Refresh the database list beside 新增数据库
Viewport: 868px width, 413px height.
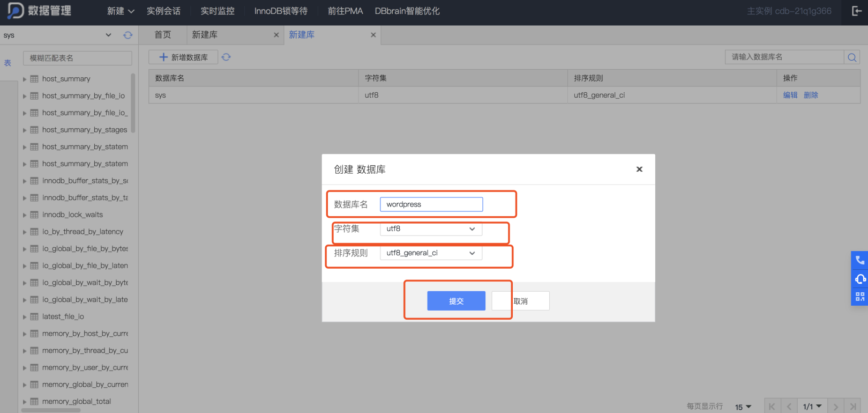tap(226, 57)
